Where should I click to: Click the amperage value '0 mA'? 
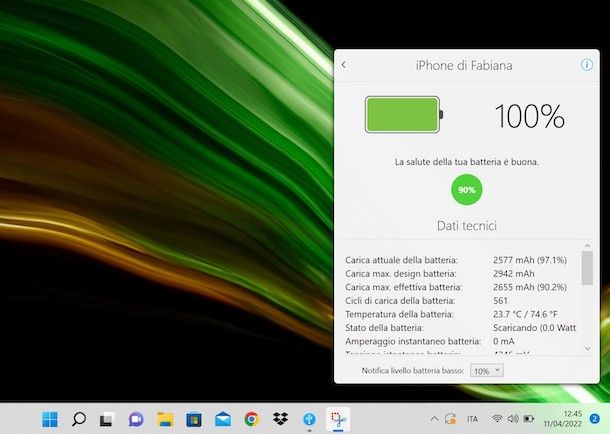[x=503, y=341]
